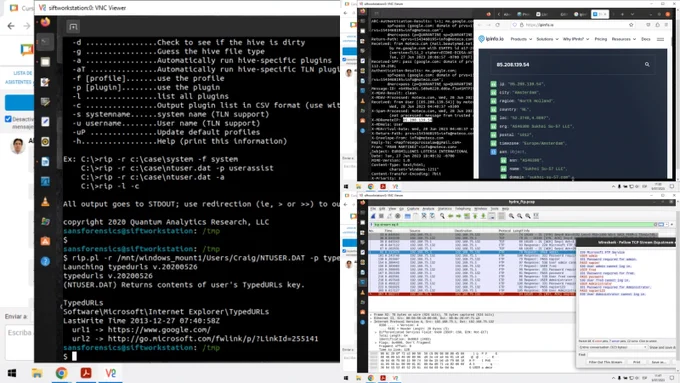680x383 pixels.
Task: Click the Wireshark shark-fin start capture icon
Action: (x=373, y=216)
